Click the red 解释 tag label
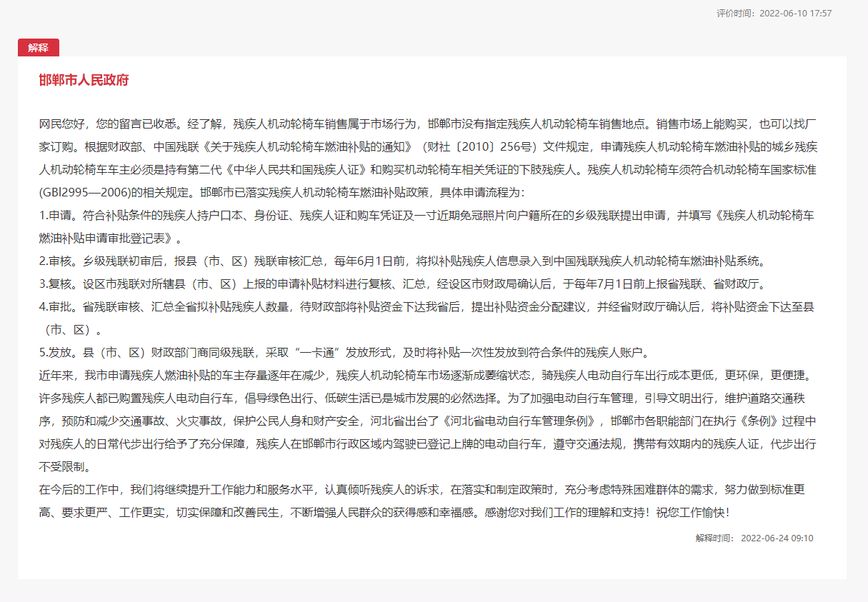This screenshot has height=602, width=868. pos(39,48)
